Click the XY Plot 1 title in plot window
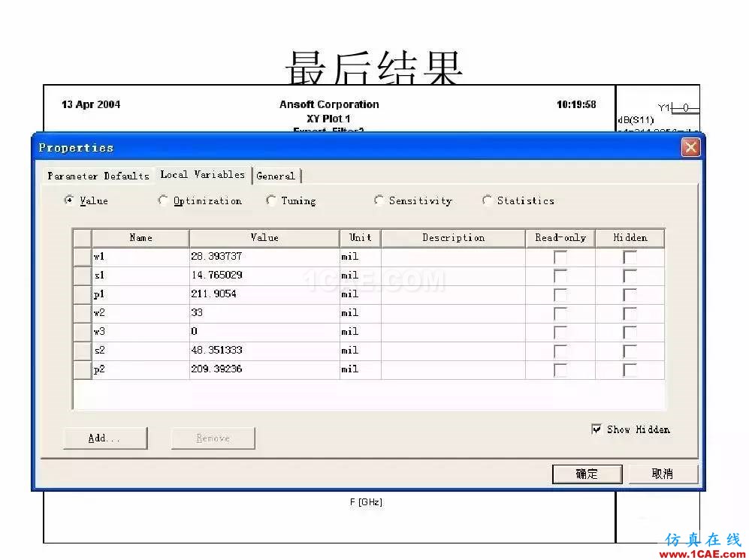 pyautogui.click(x=328, y=118)
